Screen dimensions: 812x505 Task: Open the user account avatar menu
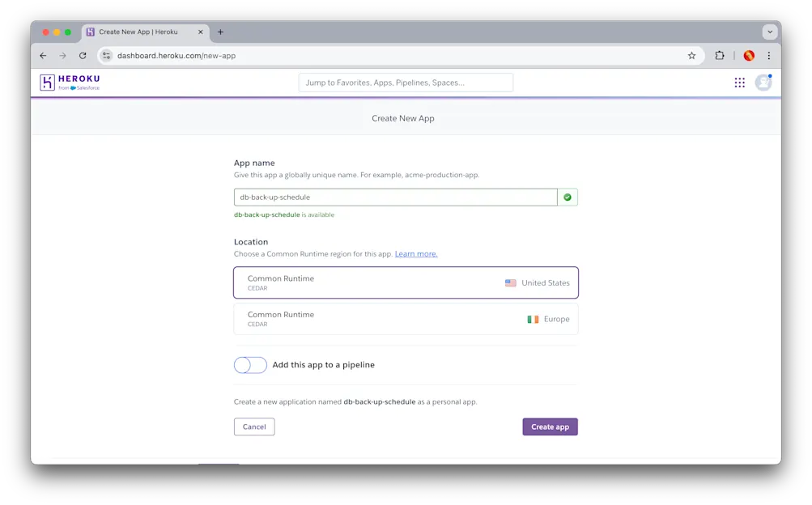762,82
